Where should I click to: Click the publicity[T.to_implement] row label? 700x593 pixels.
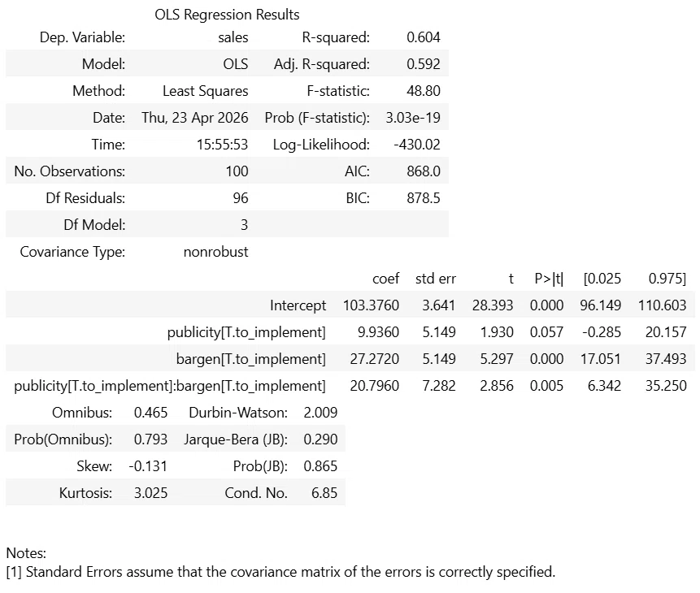pyautogui.click(x=246, y=332)
